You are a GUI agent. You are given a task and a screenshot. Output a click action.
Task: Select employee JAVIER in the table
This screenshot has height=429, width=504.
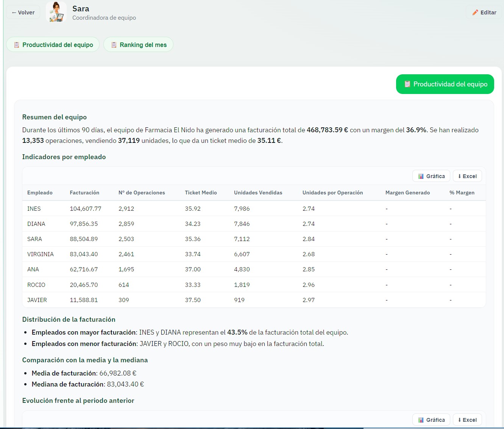37,300
